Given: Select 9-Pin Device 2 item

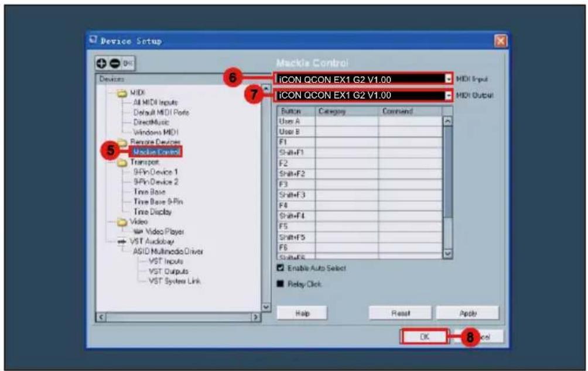Looking at the screenshot, I should 156,182.
